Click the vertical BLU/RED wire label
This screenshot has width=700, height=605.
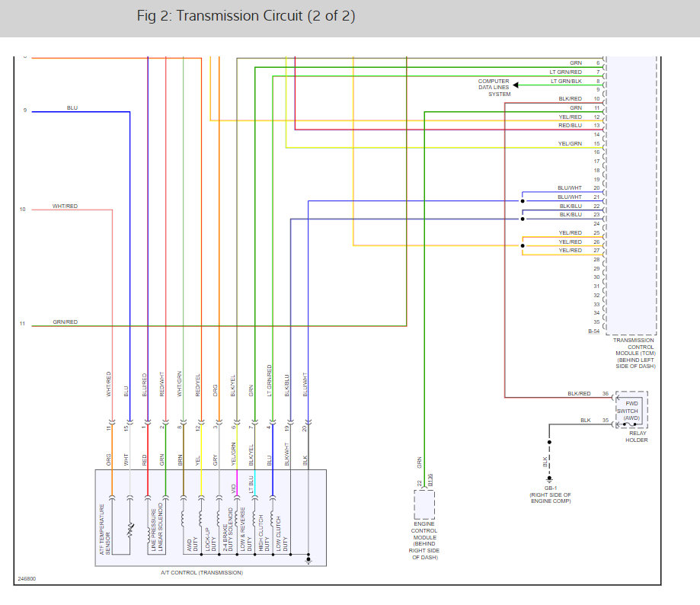tap(144, 385)
